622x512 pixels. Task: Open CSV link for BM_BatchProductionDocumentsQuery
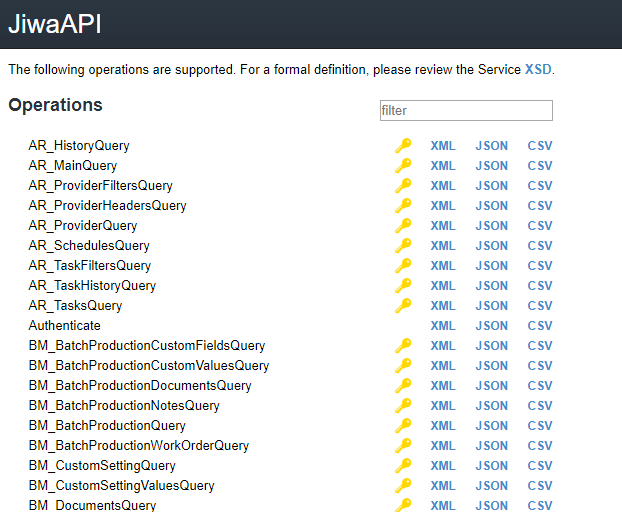click(x=539, y=385)
